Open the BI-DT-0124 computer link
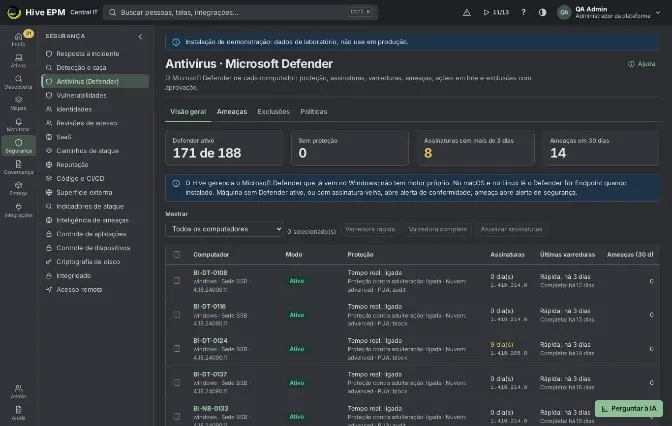 pos(210,341)
